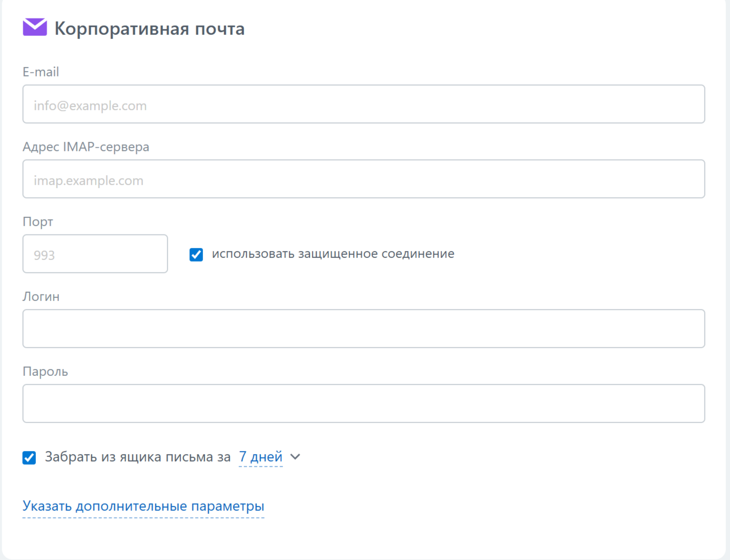Open the 7 дней period dropdown
This screenshot has width=730, height=560.
point(260,457)
